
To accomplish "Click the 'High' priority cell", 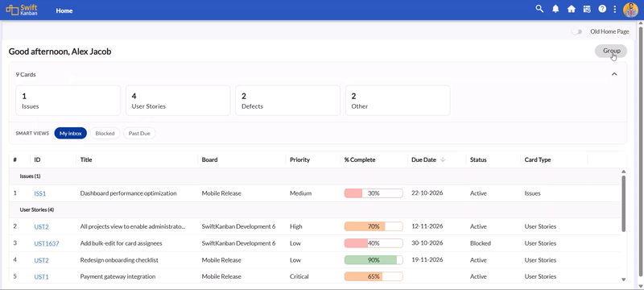I will point(296,226).
